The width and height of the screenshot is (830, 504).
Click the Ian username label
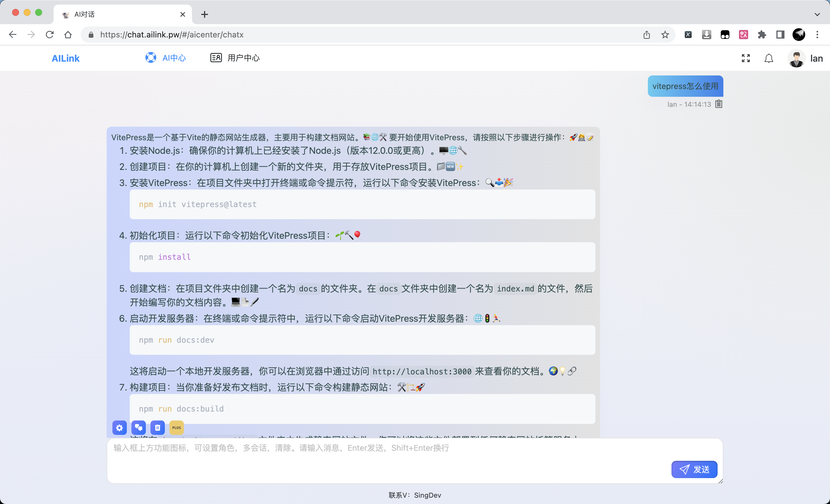coord(816,58)
